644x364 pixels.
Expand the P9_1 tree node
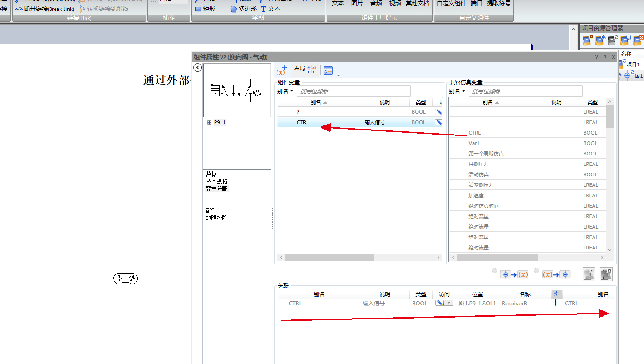tap(209, 122)
